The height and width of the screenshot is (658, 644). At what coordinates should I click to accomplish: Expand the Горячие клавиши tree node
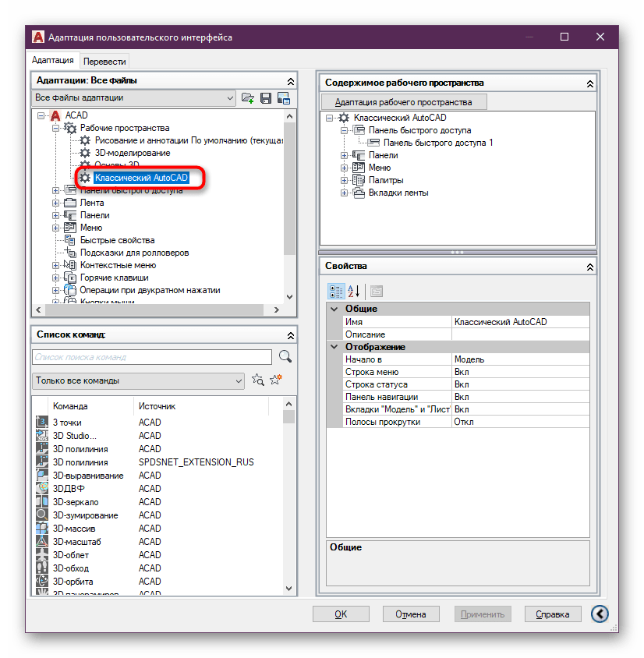56,278
